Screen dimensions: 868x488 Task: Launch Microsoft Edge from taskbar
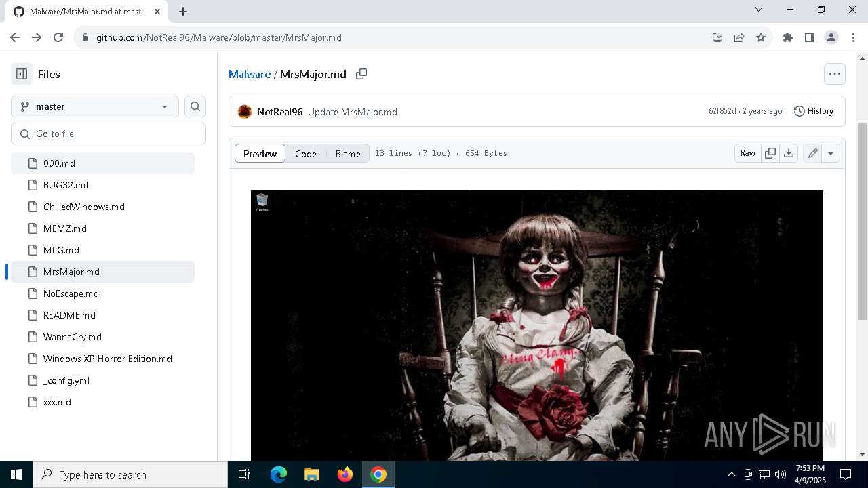click(279, 474)
